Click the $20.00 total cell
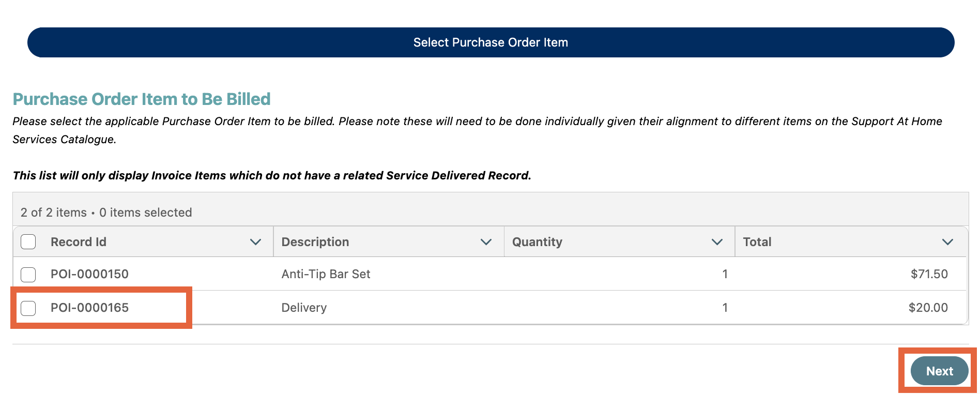 click(x=928, y=308)
